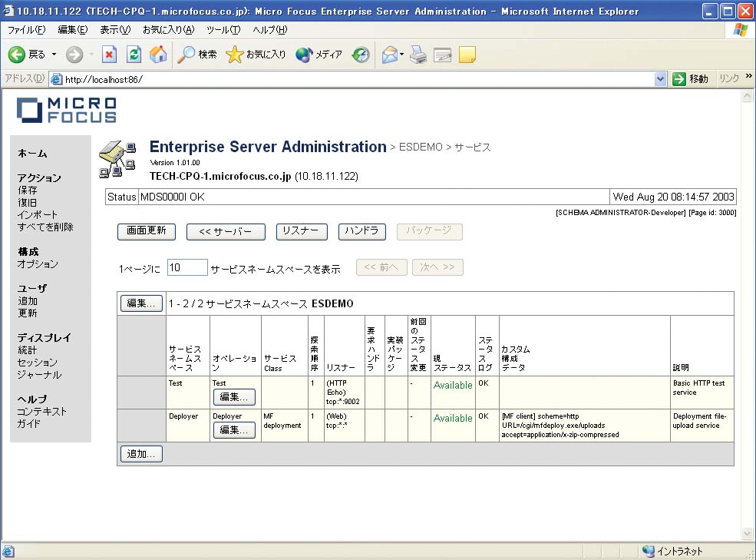The height and width of the screenshot is (560, 756).
Task: Open the 表示(V) menu
Action: [x=115, y=30]
